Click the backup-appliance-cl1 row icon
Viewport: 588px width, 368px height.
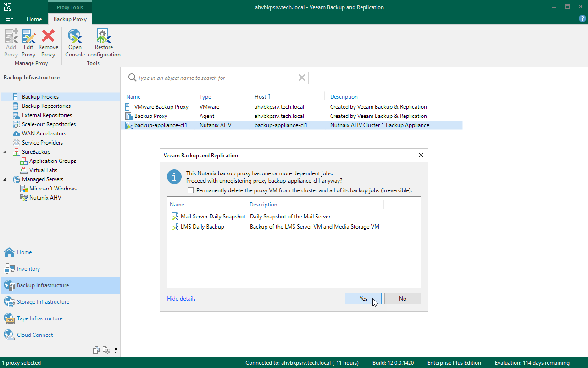(x=129, y=125)
